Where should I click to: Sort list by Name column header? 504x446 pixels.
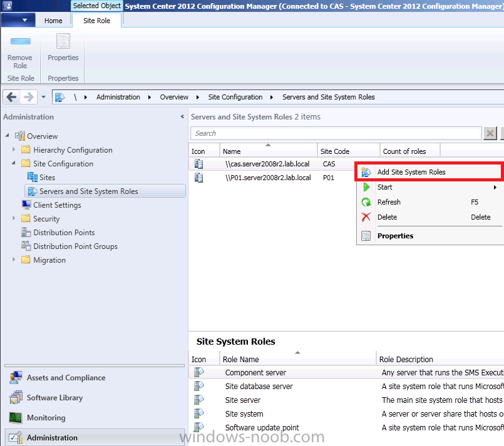tap(269, 151)
